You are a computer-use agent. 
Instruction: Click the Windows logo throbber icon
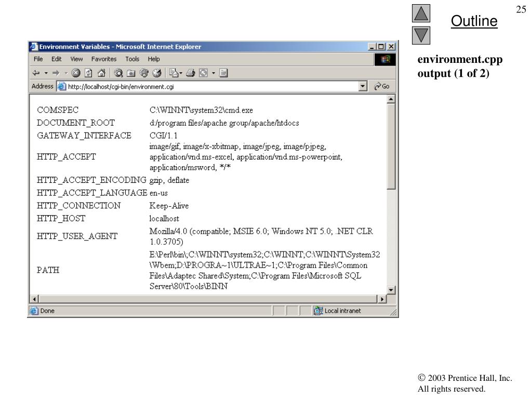point(385,59)
